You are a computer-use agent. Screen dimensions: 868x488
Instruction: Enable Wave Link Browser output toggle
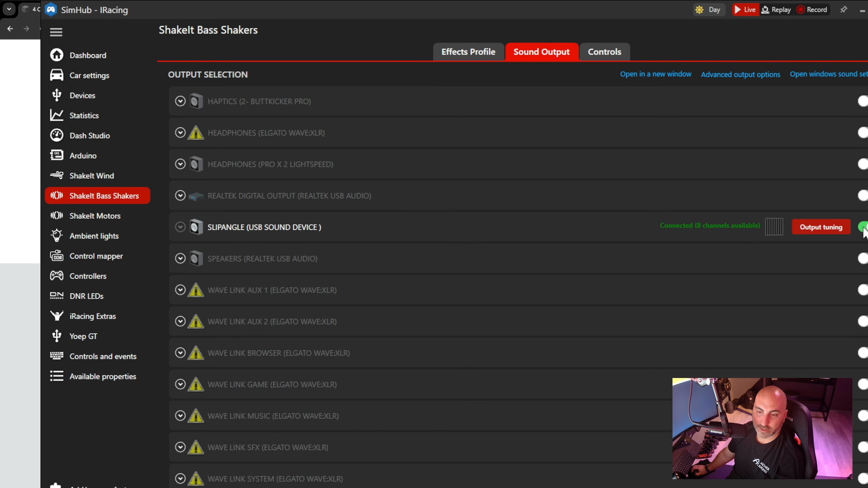coord(863,353)
